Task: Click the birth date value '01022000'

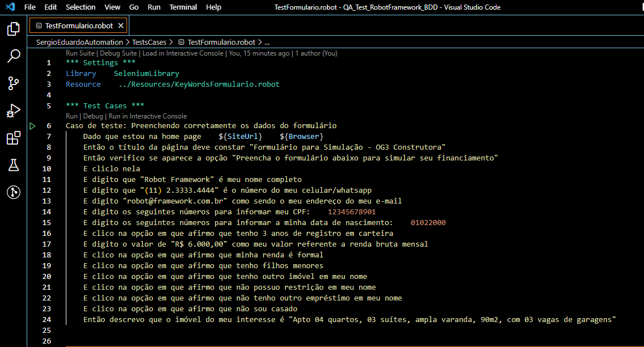Action: 428,223
